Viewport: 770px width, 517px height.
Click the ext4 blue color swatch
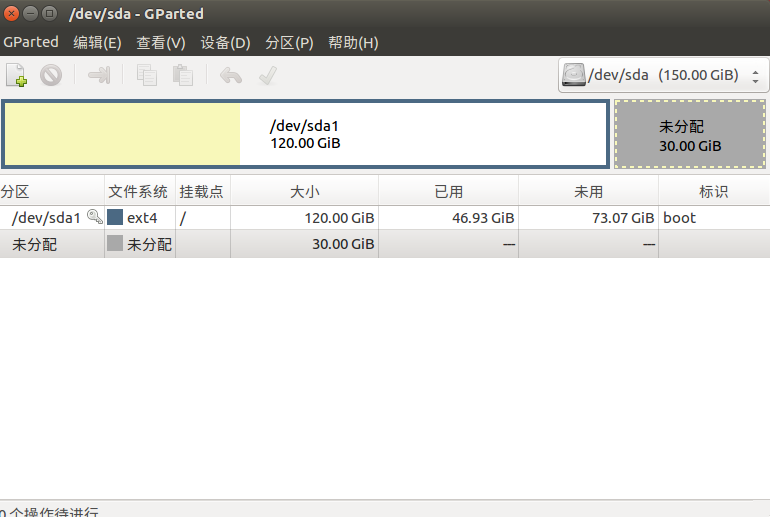click(x=115, y=217)
